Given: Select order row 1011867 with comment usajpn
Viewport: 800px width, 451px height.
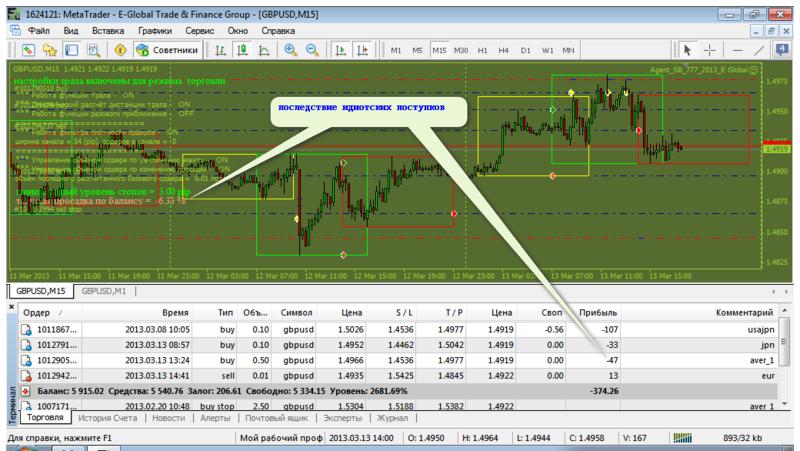Looking at the screenshot, I should click(x=398, y=330).
